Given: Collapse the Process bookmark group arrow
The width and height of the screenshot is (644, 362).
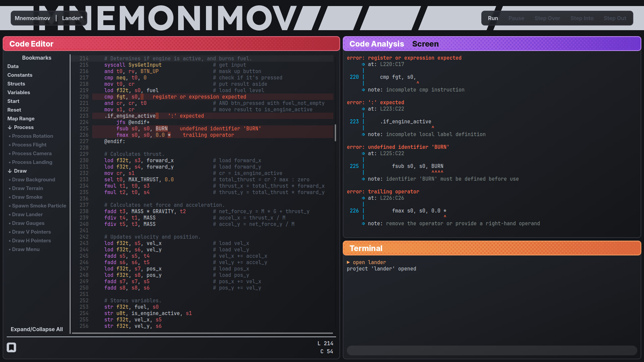Looking at the screenshot, I should (x=10, y=127).
